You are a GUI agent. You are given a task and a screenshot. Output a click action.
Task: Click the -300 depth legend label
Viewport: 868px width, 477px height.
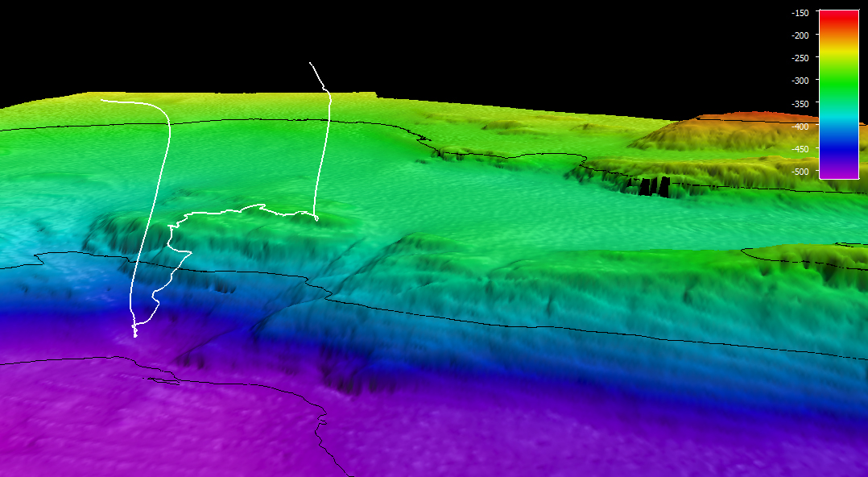click(800, 81)
